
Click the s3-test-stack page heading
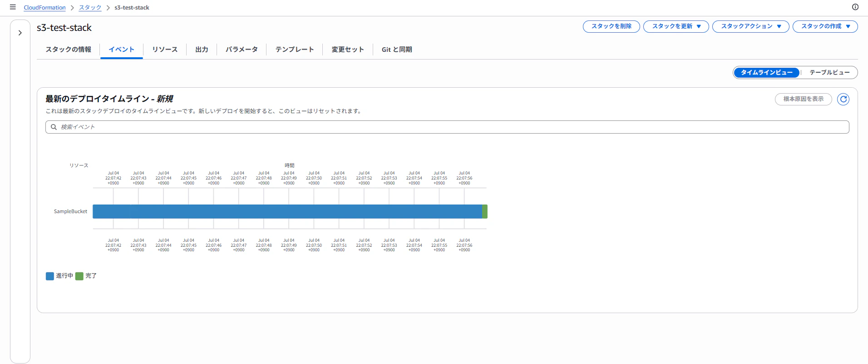click(64, 28)
